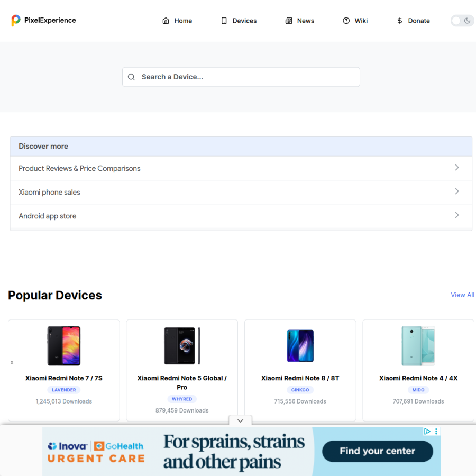The height and width of the screenshot is (476, 476).
Task: Click the Wiki question mark icon
Action: tap(346, 21)
